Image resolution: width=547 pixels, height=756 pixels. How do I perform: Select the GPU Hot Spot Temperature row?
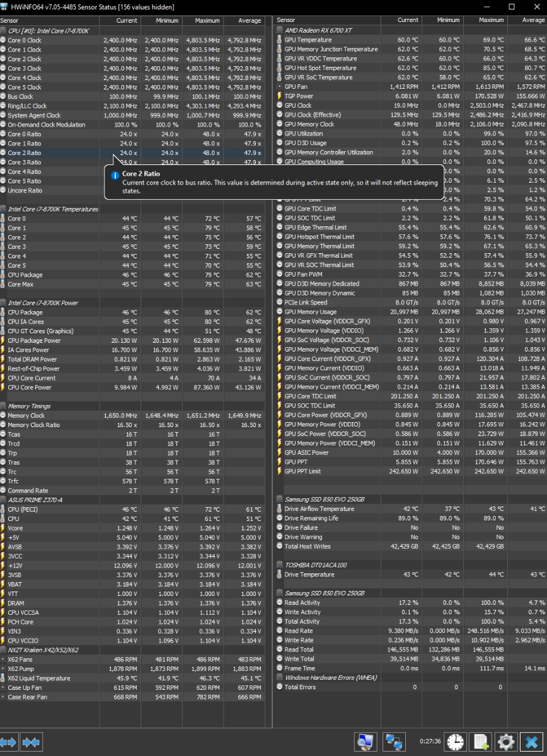pyautogui.click(x=411, y=68)
